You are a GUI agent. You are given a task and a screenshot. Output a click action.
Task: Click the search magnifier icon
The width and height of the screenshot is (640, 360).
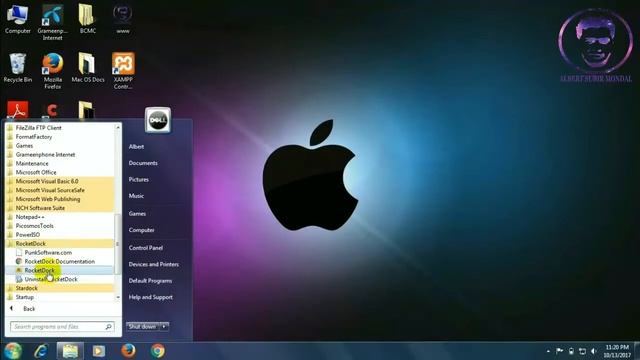109,327
